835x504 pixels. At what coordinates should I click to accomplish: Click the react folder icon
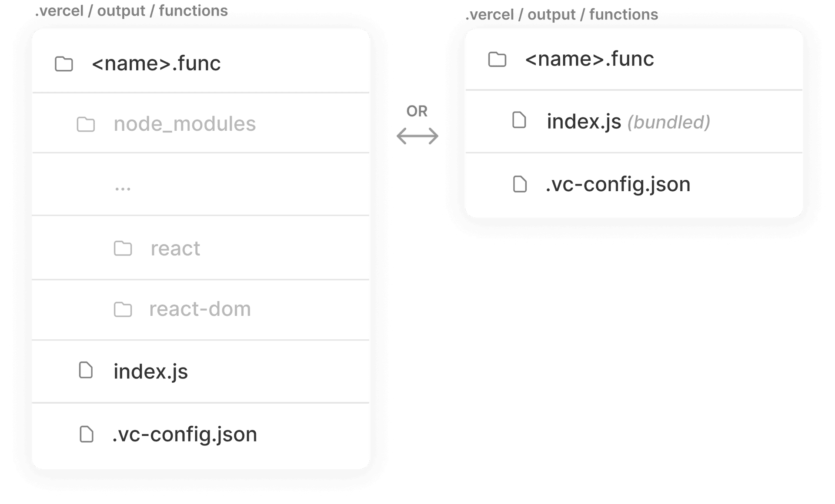[123, 249]
